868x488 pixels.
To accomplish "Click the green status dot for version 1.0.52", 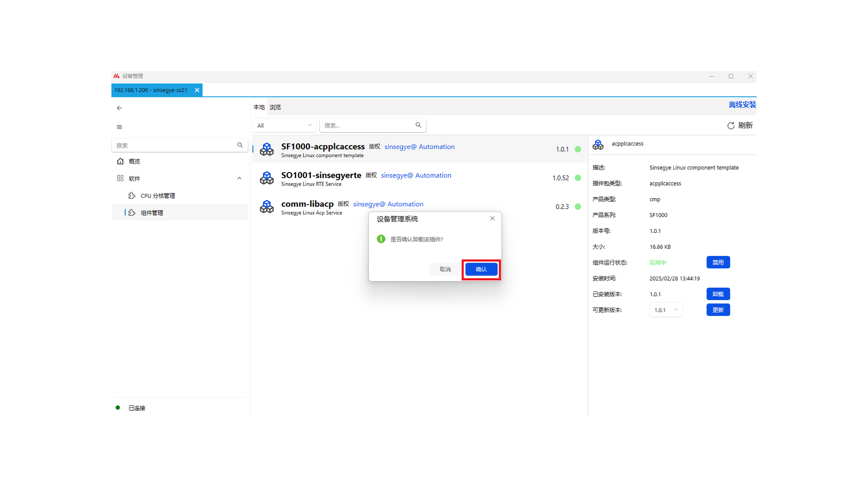I will [x=578, y=178].
